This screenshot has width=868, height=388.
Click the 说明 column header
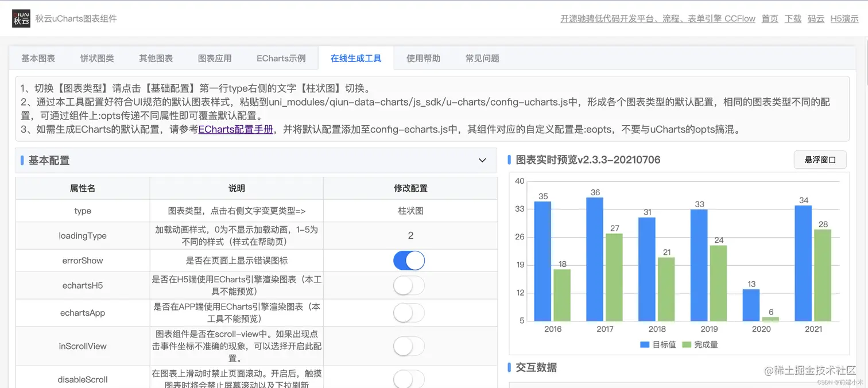tap(237, 188)
